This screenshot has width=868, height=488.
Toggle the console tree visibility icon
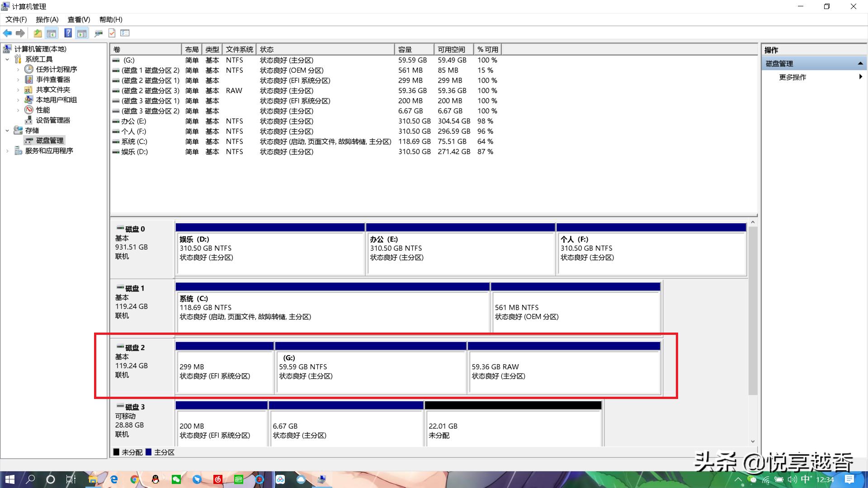point(52,33)
